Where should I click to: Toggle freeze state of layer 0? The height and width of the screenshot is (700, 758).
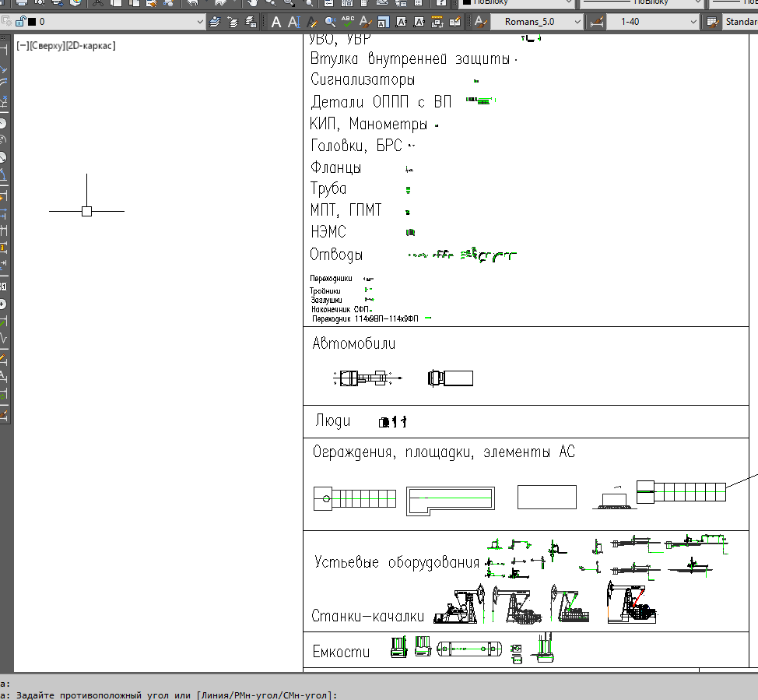[x=7, y=21]
